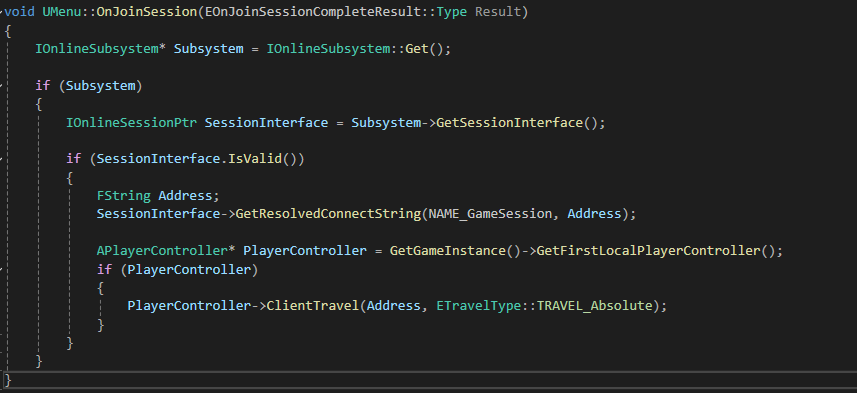
Task: Select the ETravelType enum name
Action: (x=478, y=306)
